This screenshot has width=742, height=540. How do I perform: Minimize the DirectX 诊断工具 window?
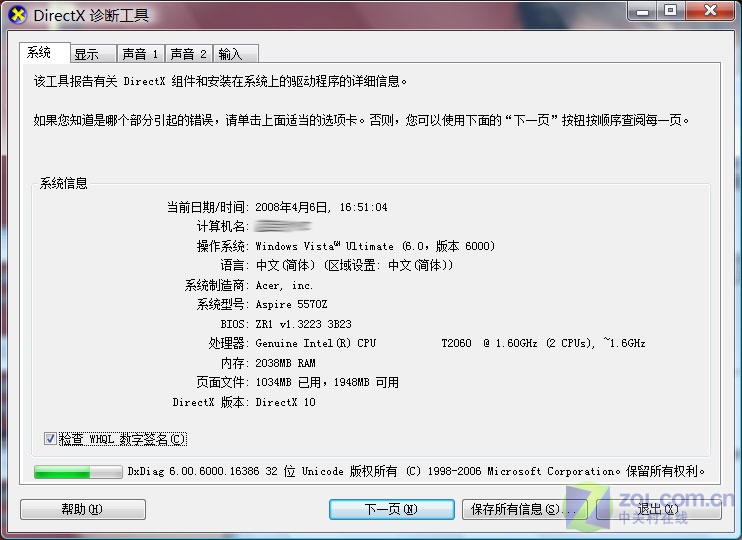(642, 10)
